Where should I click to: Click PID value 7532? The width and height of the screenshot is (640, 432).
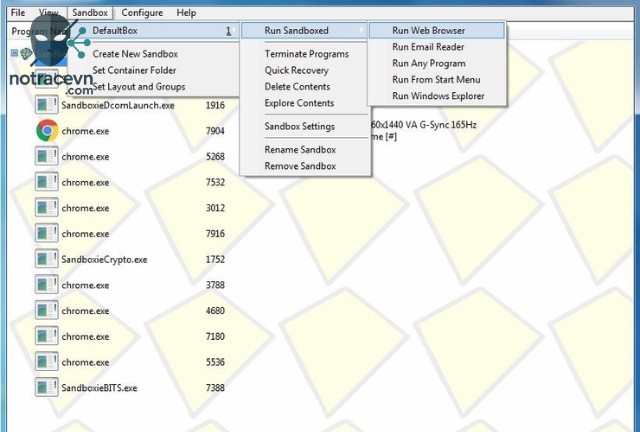tap(215, 183)
